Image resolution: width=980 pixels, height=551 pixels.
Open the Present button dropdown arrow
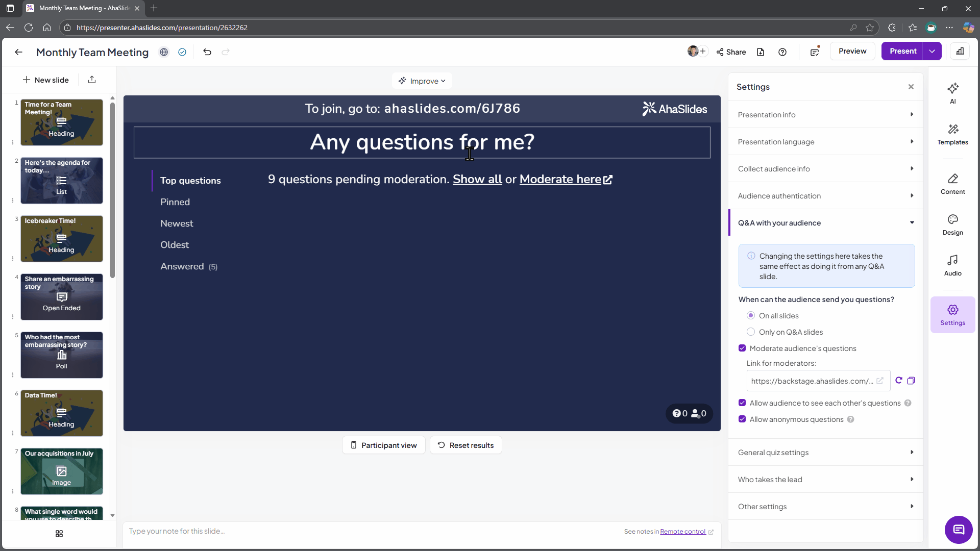[932, 52]
